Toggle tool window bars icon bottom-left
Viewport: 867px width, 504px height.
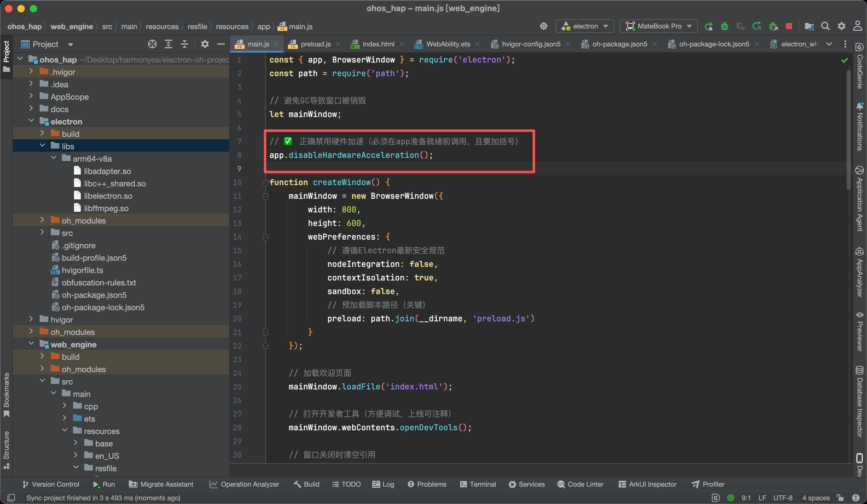click(x=11, y=497)
